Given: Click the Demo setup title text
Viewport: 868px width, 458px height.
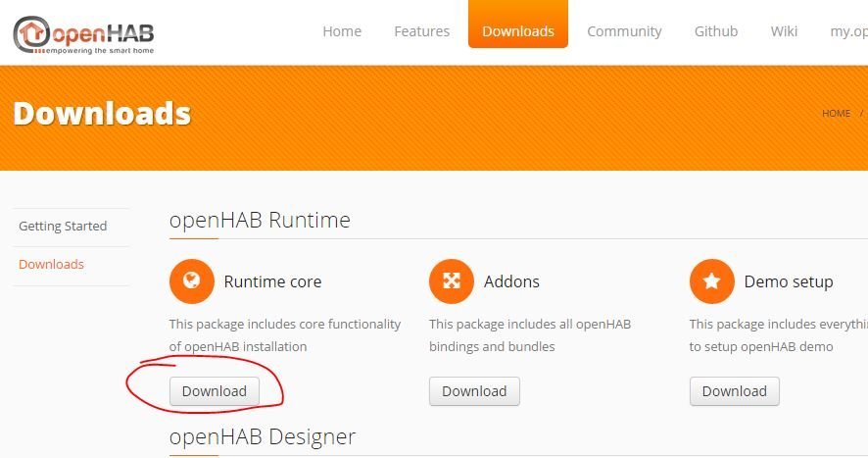Looking at the screenshot, I should click(x=789, y=282).
